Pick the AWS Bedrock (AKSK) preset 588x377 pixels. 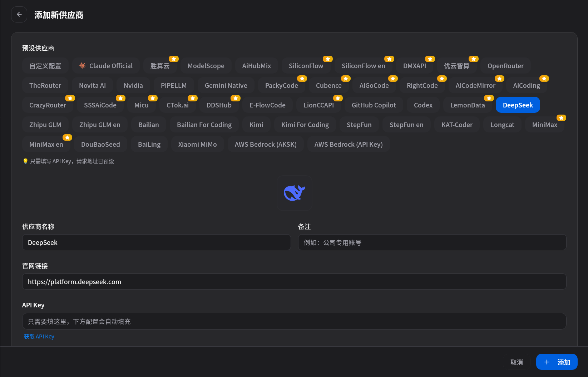(266, 144)
